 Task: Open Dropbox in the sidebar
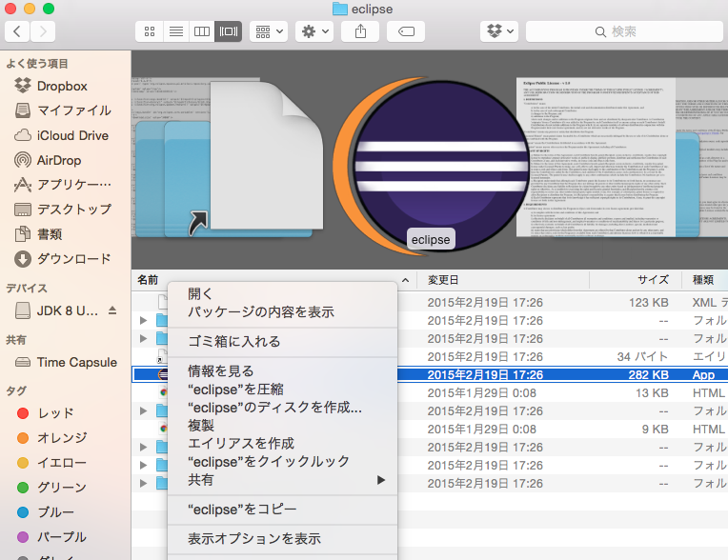pyautogui.click(x=62, y=86)
